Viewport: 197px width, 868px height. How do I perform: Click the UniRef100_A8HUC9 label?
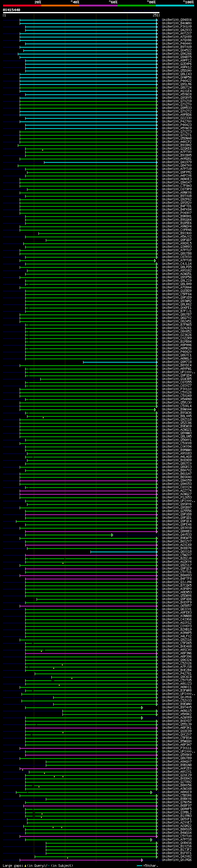[x=177, y=792]
